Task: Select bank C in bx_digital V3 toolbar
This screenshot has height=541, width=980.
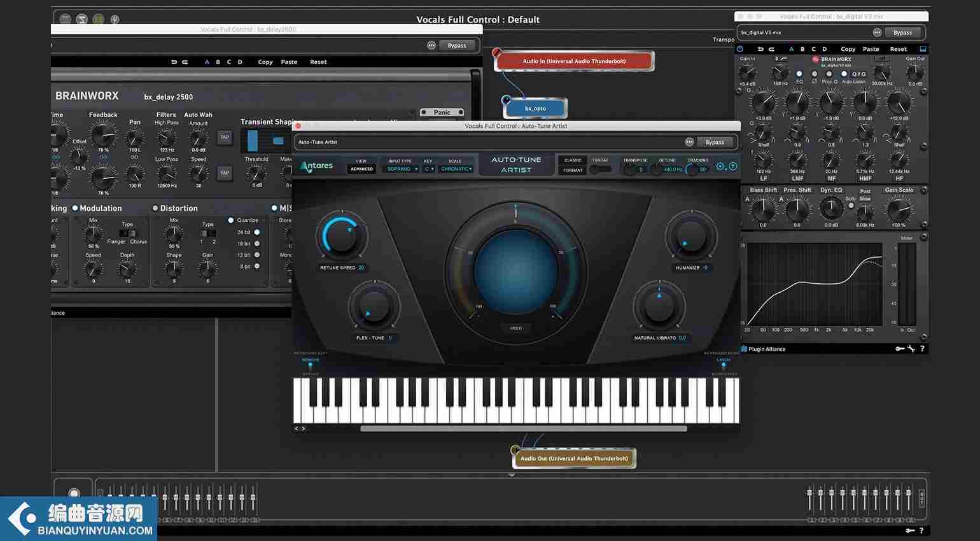Action: [813, 49]
